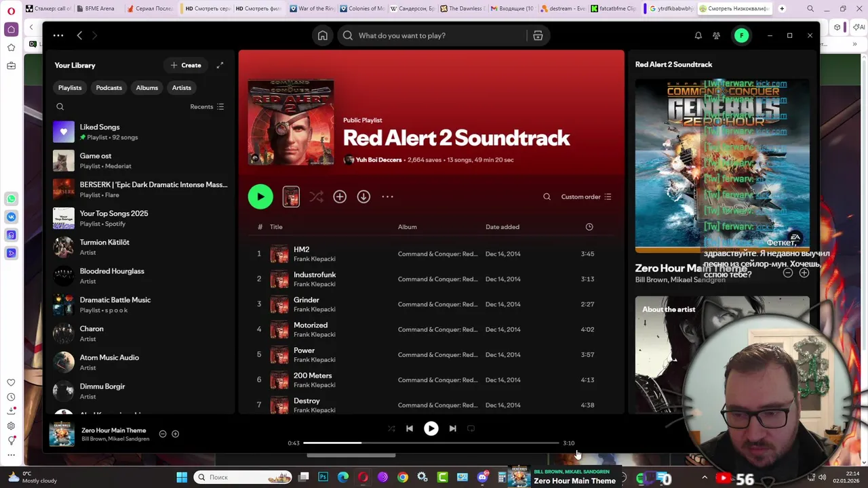Select the 200 Meters track
The width and height of the screenshot is (868, 488).
click(431, 380)
